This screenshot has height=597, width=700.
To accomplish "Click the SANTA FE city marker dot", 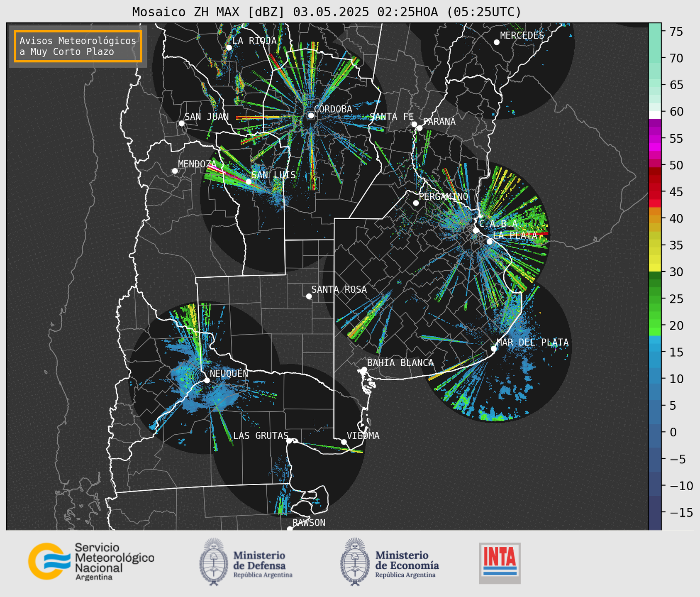I will pos(414,124).
